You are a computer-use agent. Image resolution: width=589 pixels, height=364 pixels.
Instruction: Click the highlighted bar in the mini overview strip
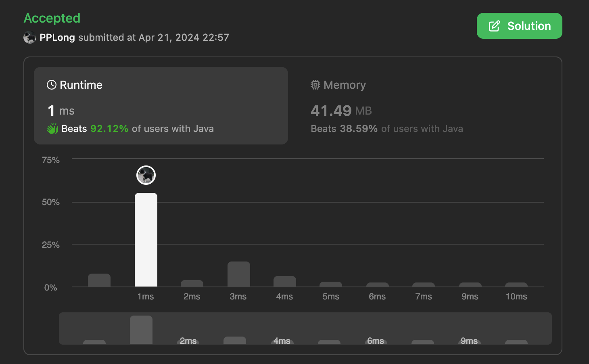[x=141, y=330]
